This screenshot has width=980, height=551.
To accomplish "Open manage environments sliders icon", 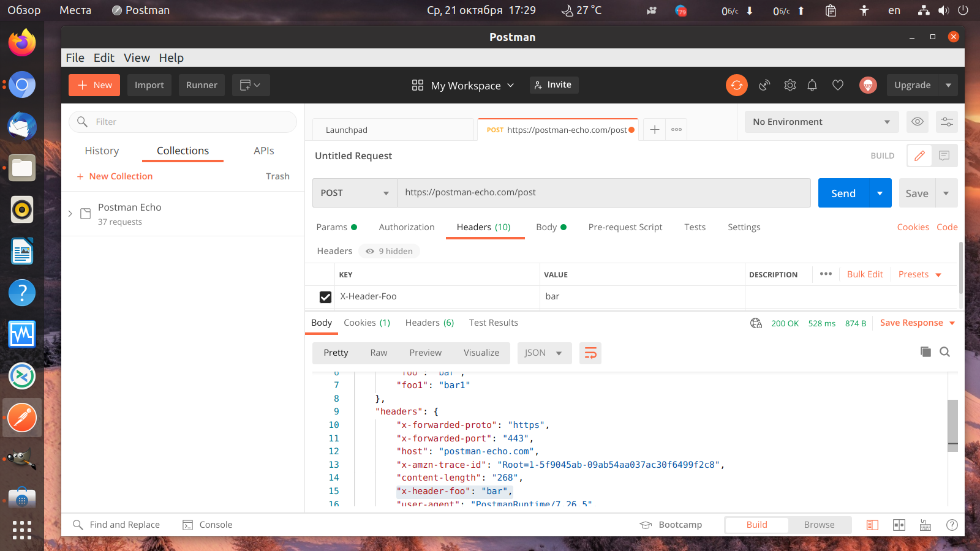I will (947, 122).
